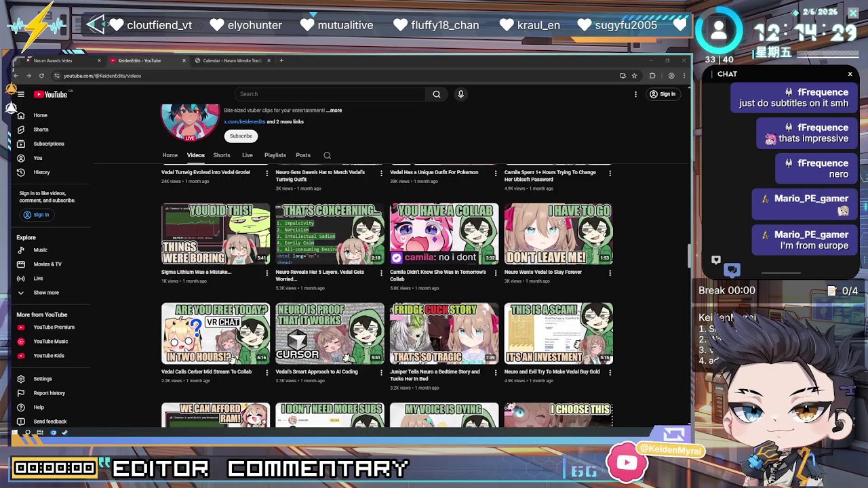868x488 pixels.
Task: Open Music under Explore
Action: [x=42, y=250]
